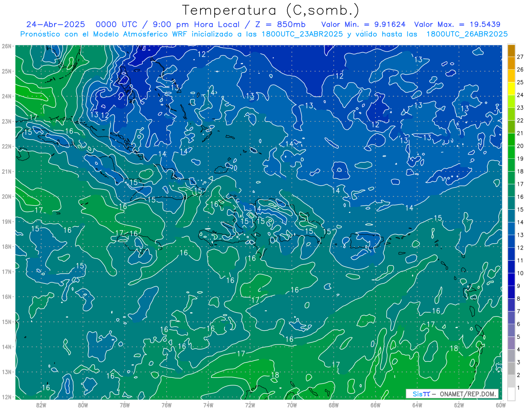Viewport: 532px width, 411px height.
Task: Click the 26N latitude axis label
Action: (6, 46)
